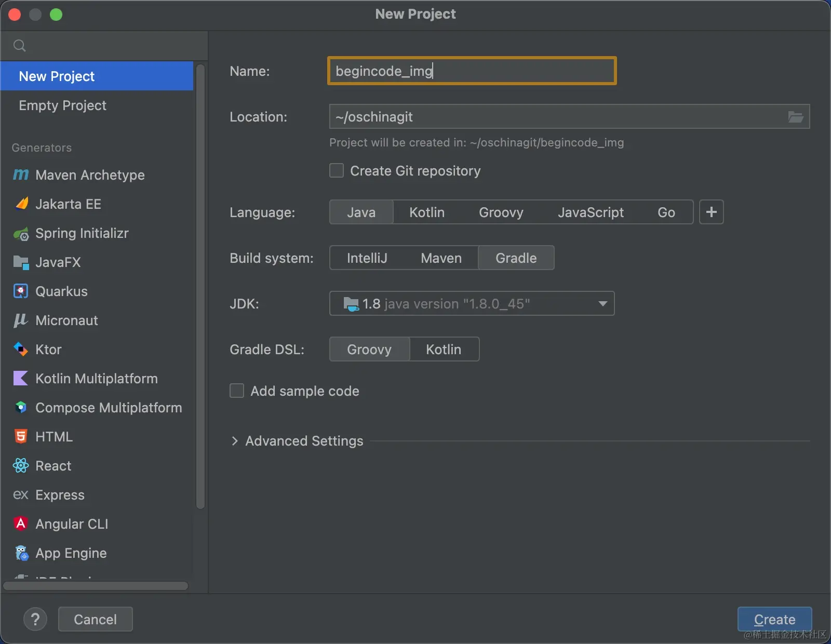The width and height of the screenshot is (831, 644).
Task: Switch Gradle DSL to Kotlin
Action: click(444, 350)
